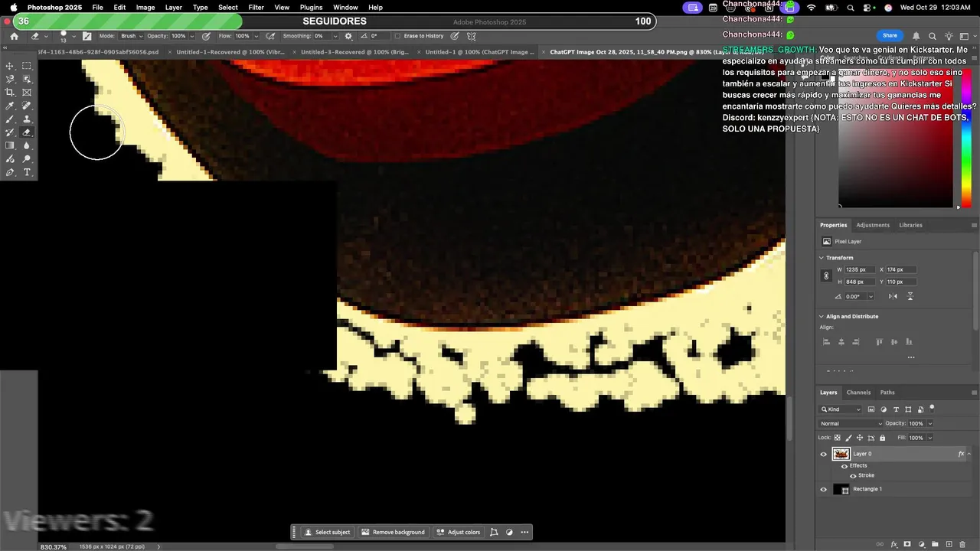Select the Gradient tool
The image size is (980, 551).
tap(10, 145)
